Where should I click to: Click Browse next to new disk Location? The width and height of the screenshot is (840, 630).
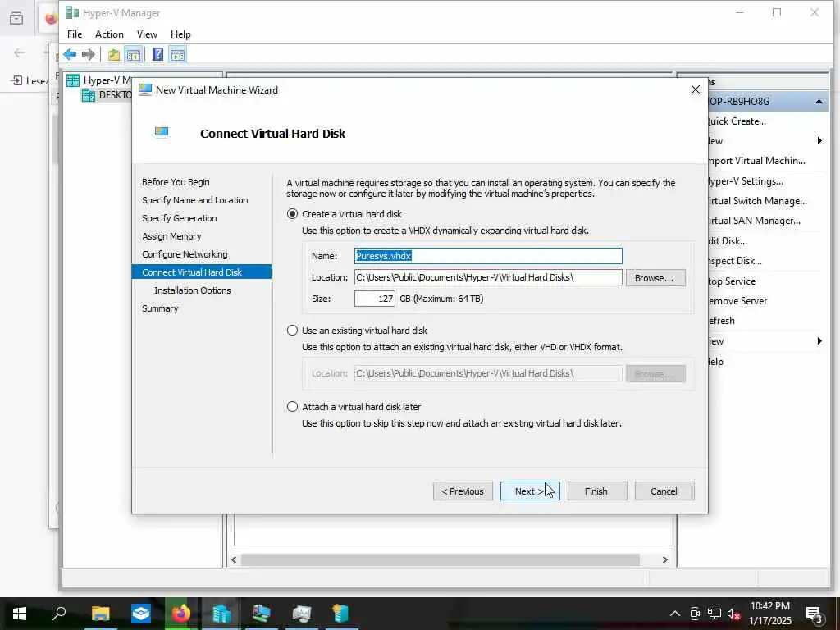point(655,278)
